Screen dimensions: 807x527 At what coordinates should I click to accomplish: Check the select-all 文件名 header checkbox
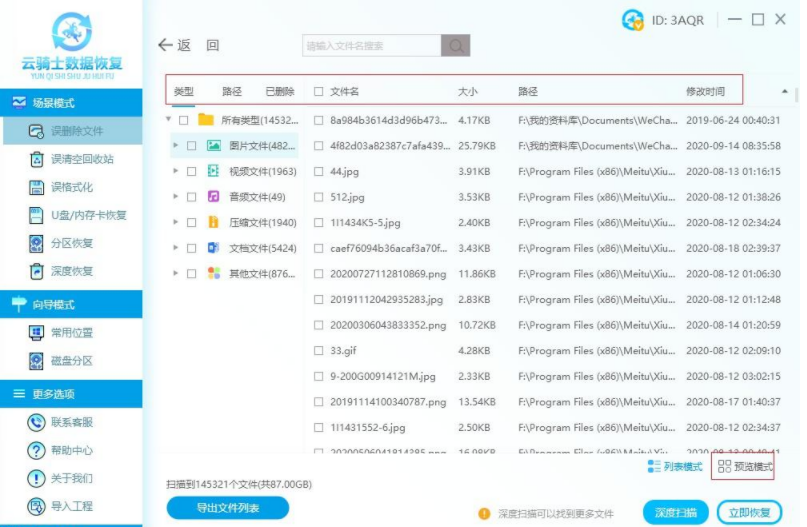[x=319, y=92]
